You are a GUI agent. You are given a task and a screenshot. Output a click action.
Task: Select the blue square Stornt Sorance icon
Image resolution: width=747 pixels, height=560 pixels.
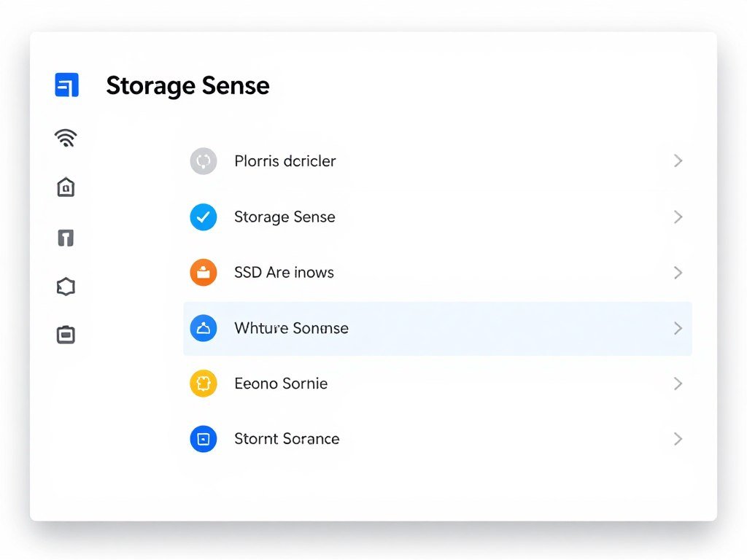pos(203,438)
